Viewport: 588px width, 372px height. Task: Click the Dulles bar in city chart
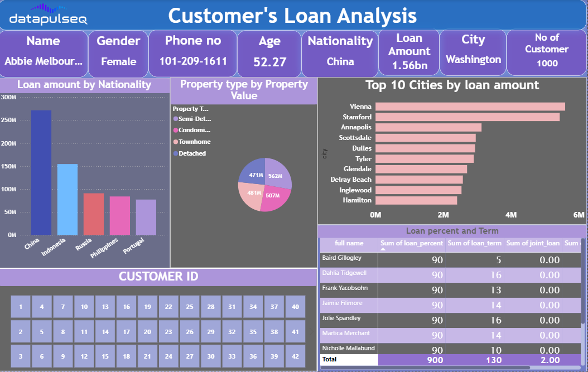coord(425,148)
